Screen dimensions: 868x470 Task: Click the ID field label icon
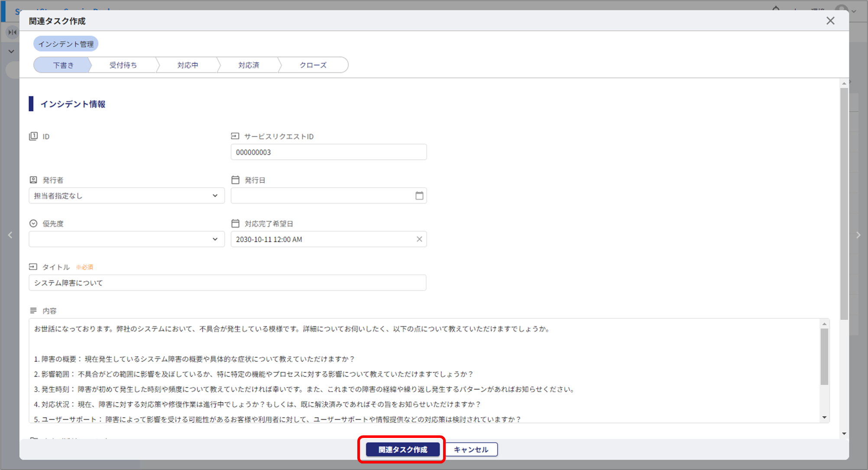click(33, 136)
